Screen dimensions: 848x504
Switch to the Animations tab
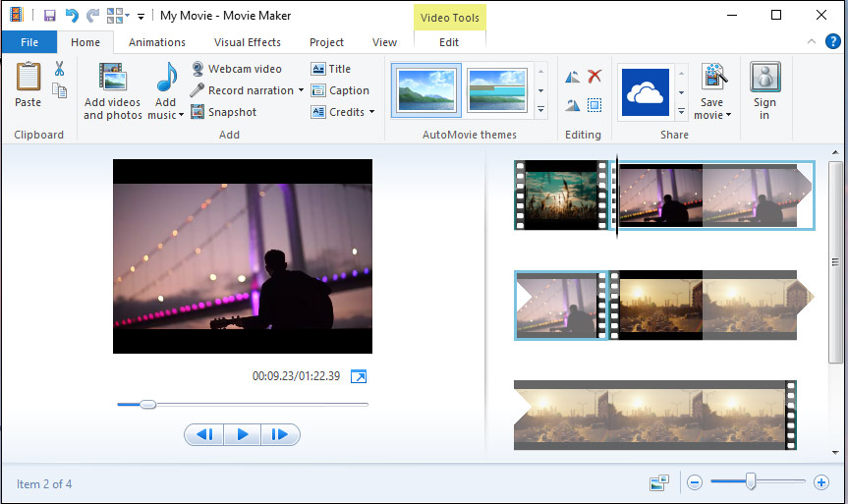tap(157, 42)
